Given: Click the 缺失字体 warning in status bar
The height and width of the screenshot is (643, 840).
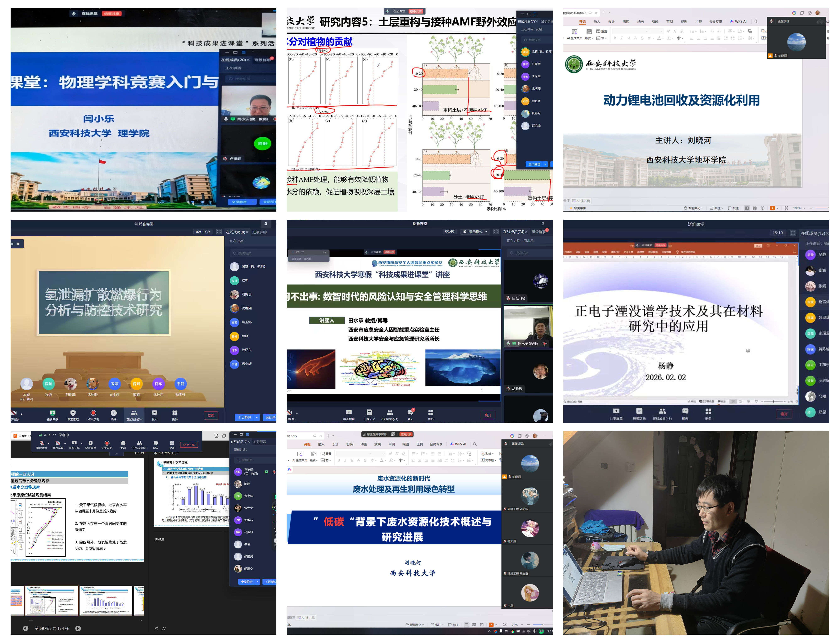Looking at the screenshot, I should pyautogui.click(x=579, y=208).
